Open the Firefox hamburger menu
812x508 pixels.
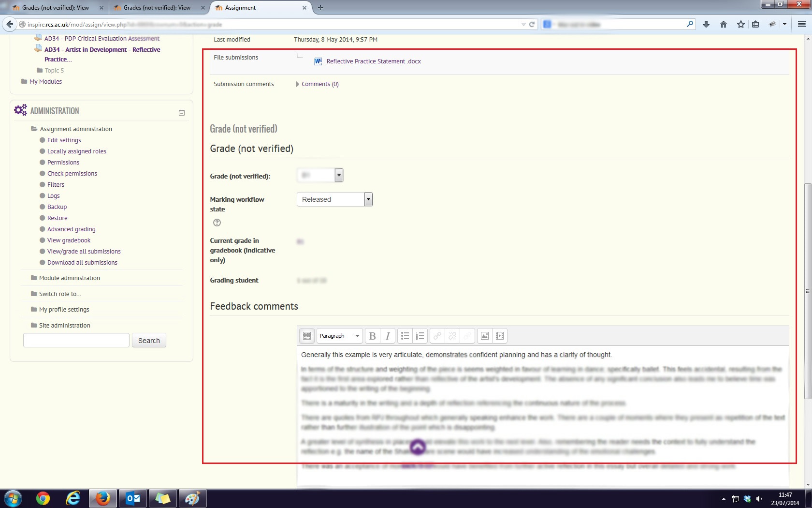[802, 24]
